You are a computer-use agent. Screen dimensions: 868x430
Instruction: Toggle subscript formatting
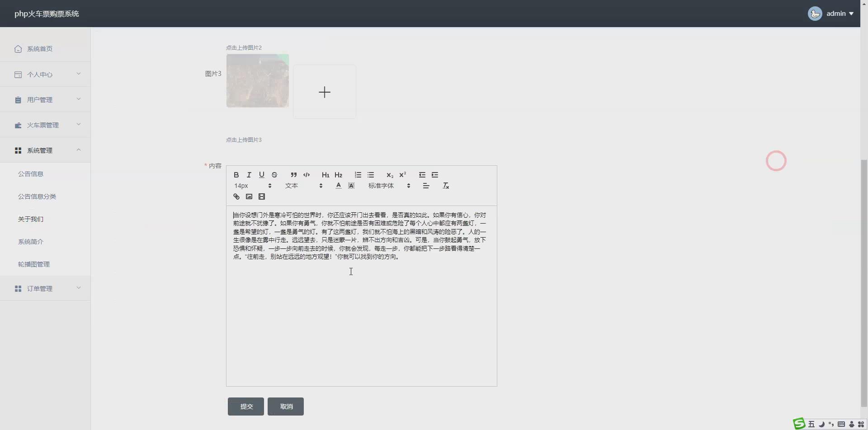(x=389, y=175)
